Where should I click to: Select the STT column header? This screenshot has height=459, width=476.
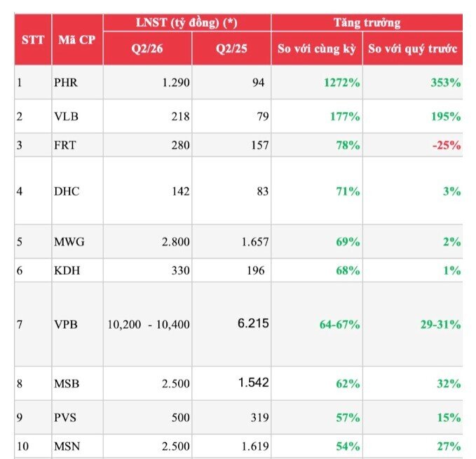[33, 39]
